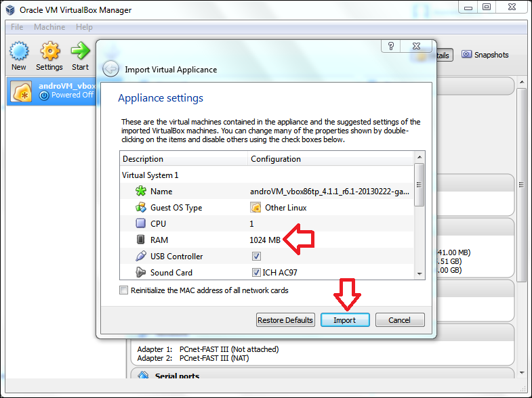This screenshot has width=532, height=398.
Task: Click the Configuration column header
Action: pos(331,159)
